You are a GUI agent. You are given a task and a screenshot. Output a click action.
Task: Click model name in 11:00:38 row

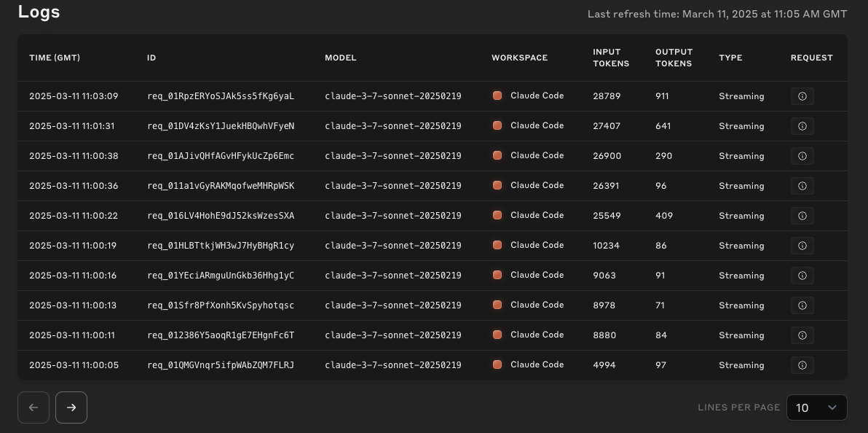(x=393, y=156)
